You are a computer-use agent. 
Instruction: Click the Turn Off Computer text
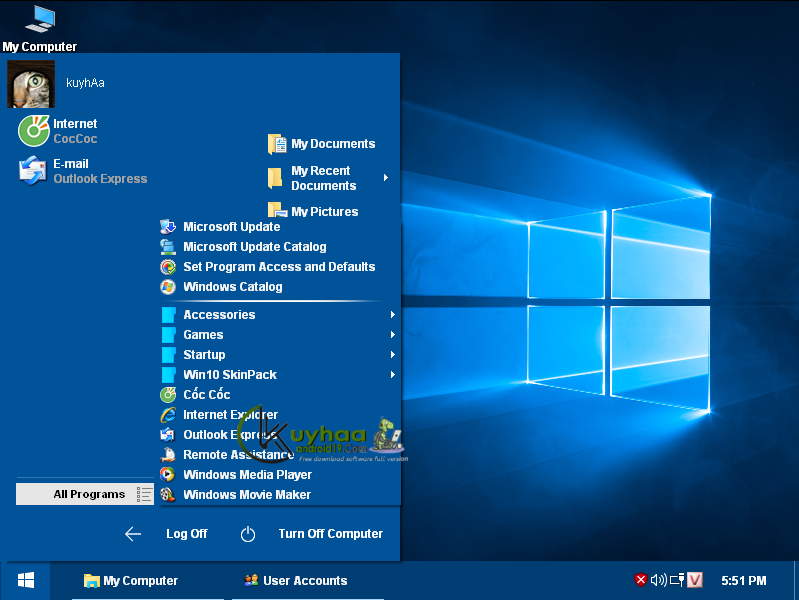(x=330, y=534)
